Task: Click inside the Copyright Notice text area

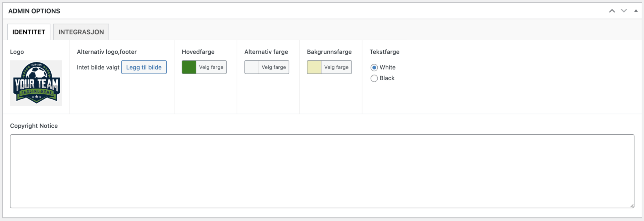Action: [322, 171]
